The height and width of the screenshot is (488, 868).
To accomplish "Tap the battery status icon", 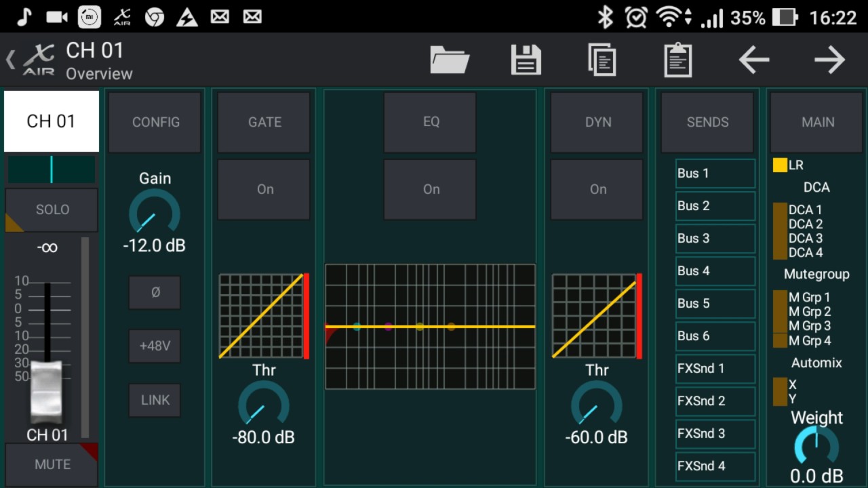I will (785, 17).
